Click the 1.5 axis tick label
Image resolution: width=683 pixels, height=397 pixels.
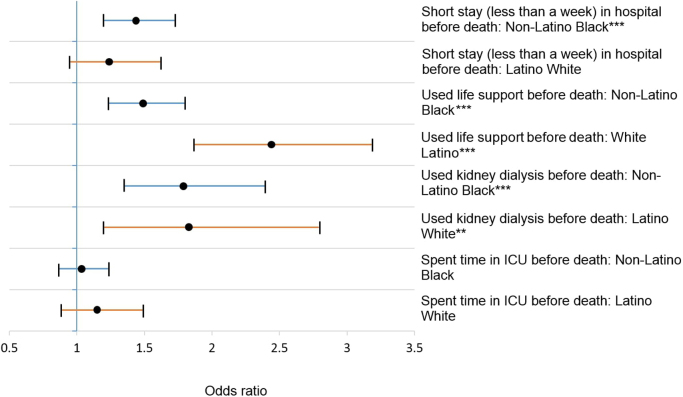[x=144, y=348]
